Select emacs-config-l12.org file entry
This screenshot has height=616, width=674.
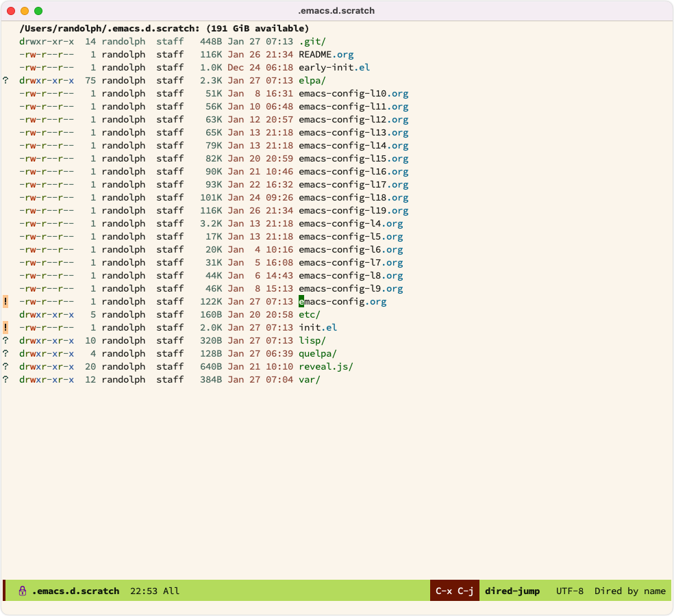pos(353,119)
